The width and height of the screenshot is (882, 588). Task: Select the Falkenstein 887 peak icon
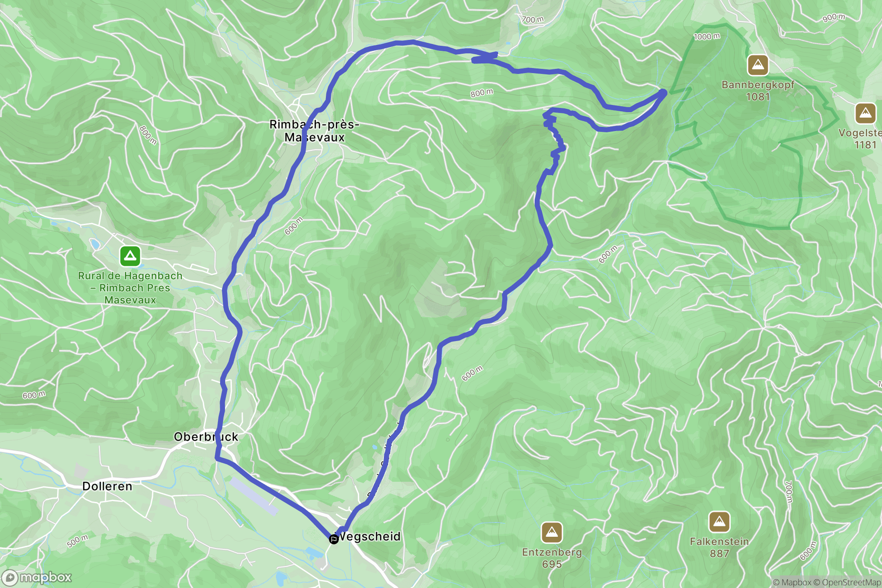tap(719, 522)
